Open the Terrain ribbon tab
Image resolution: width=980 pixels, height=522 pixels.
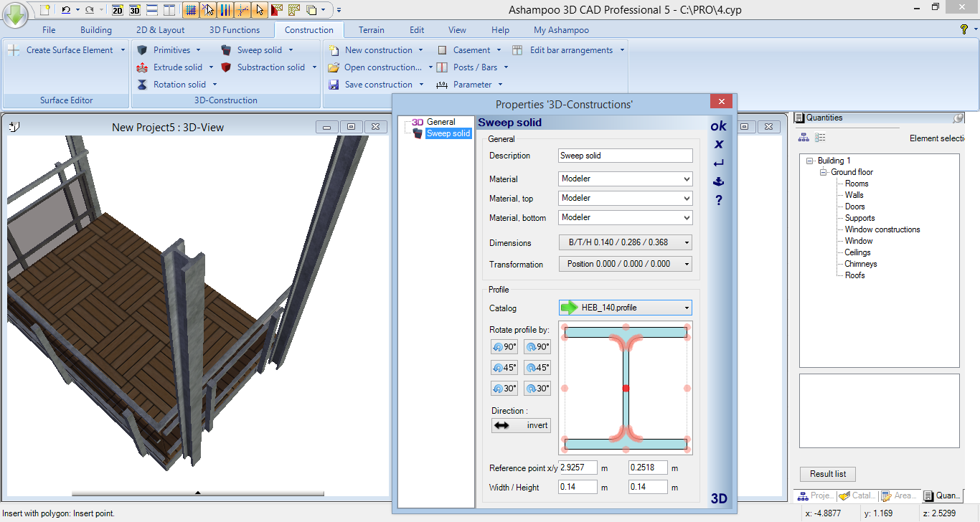372,30
